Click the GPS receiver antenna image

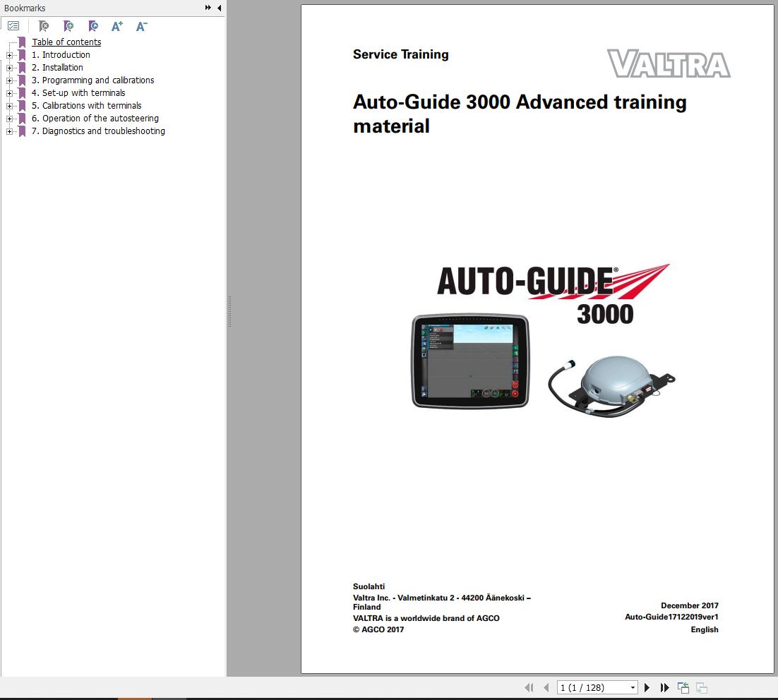(x=611, y=387)
